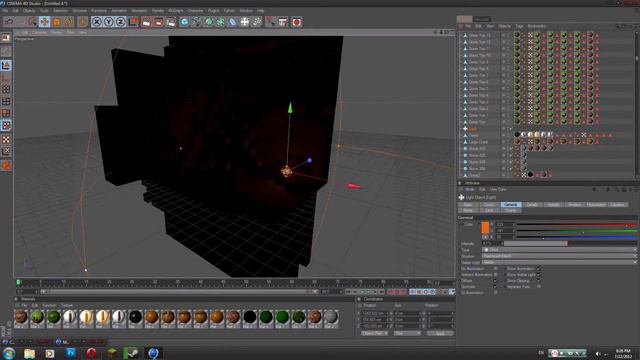Viewport: 640px width, 360px height.
Task: Toggle the Specular checkbox
Action: [496, 287]
